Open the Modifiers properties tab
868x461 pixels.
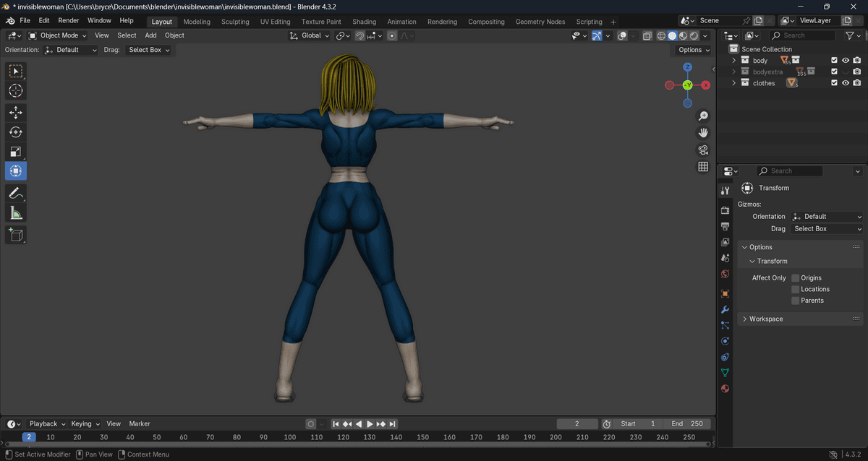(725, 310)
